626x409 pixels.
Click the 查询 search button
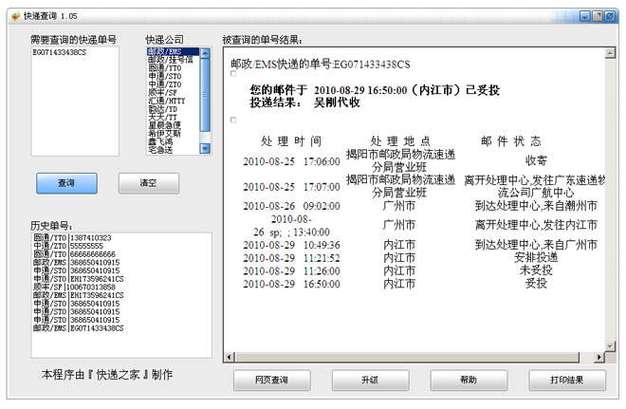point(66,184)
